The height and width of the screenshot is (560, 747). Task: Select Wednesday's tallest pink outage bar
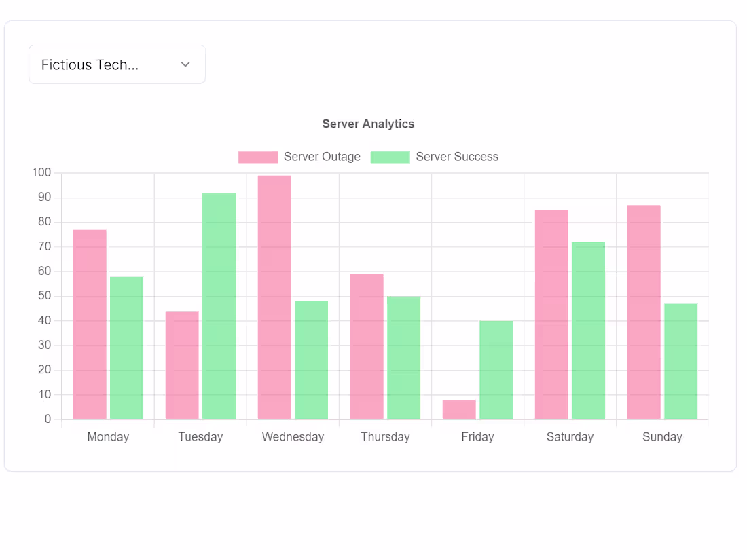click(x=274, y=297)
